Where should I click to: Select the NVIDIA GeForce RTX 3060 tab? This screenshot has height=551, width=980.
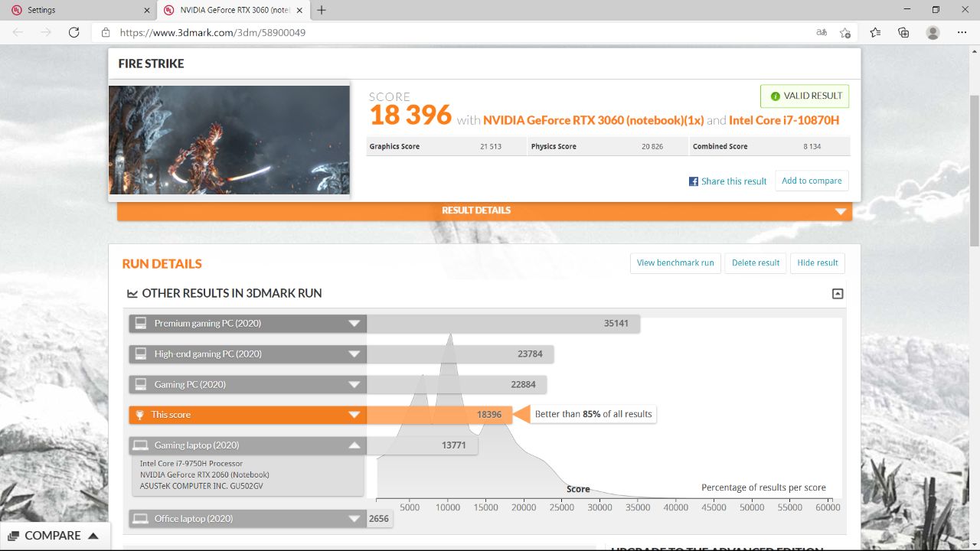click(x=234, y=10)
